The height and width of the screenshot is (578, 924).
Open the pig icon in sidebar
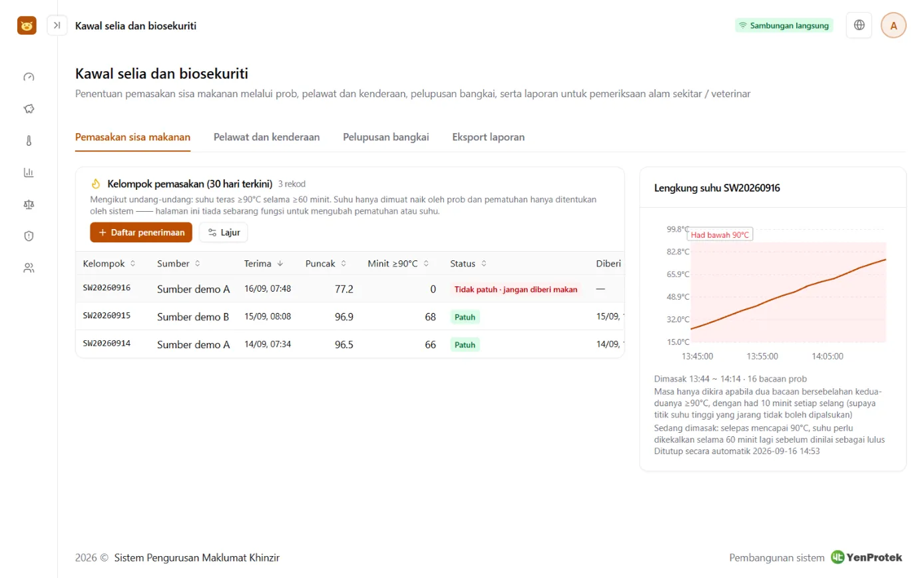[x=29, y=109]
